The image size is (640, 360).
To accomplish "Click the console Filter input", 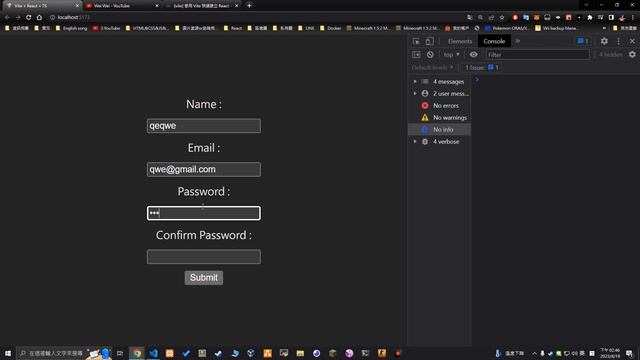I will pyautogui.click(x=537, y=54).
